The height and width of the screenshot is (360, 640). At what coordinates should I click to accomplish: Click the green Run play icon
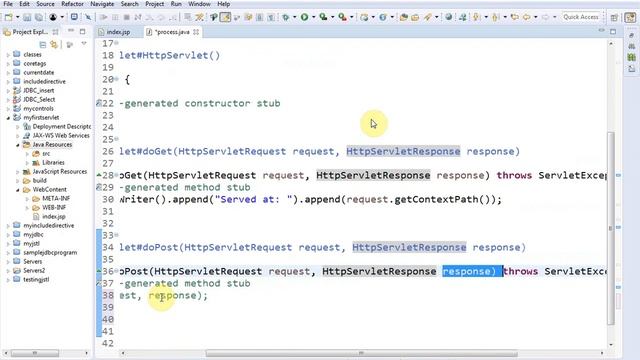pos(304,17)
